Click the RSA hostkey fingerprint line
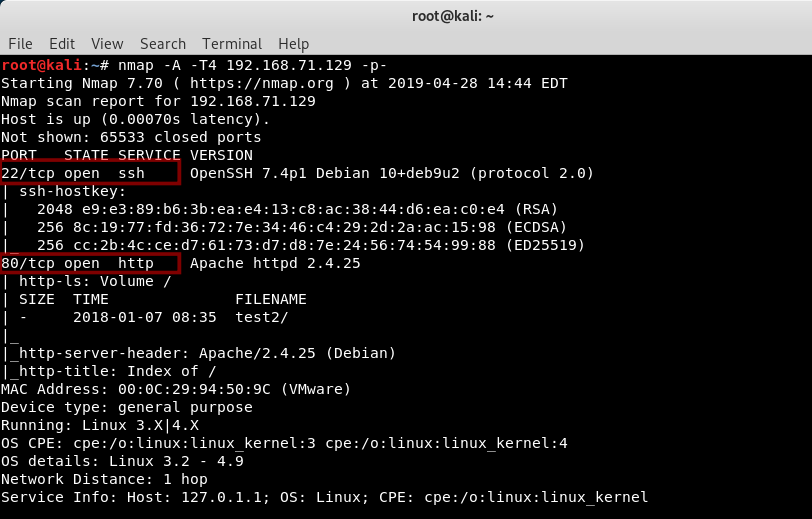 click(x=297, y=209)
